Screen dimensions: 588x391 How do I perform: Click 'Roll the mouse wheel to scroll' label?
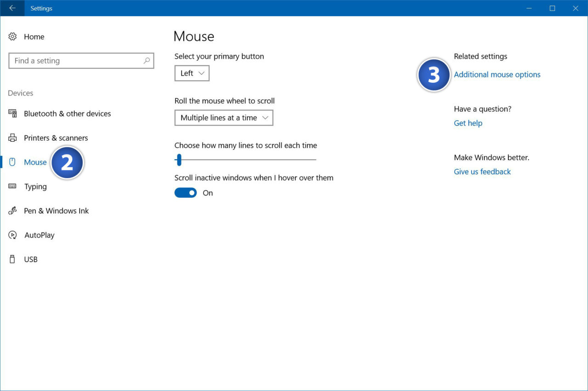[225, 101]
